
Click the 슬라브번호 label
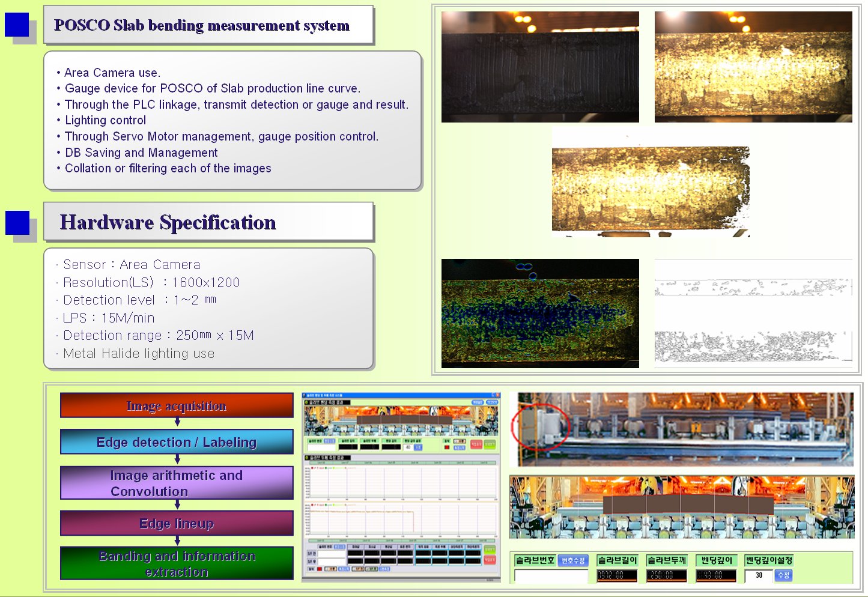[535, 560]
